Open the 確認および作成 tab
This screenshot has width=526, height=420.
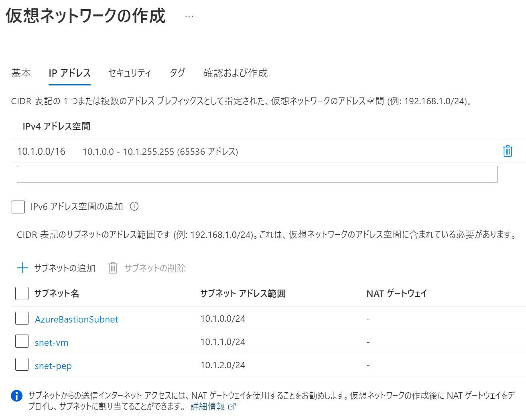pyautogui.click(x=236, y=73)
